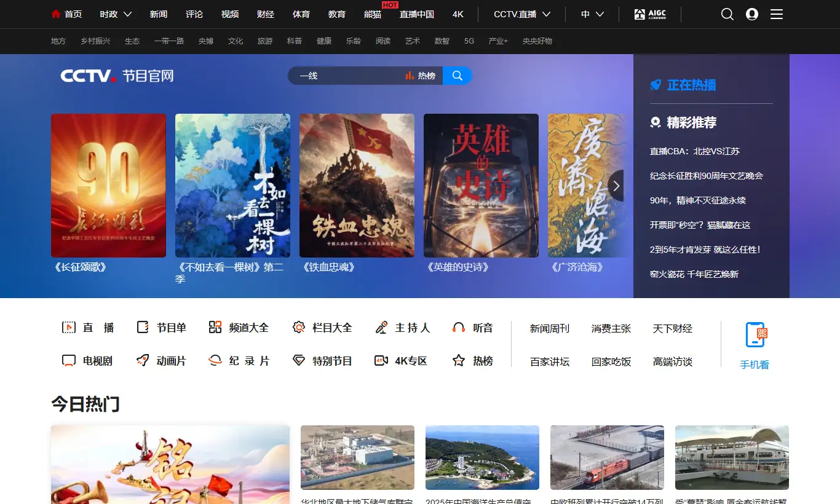The height and width of the screenshot is (504, 840).
Task: Open the 《长征颂歌》 poster thumbnail
Action: click(x=108, y=186)
